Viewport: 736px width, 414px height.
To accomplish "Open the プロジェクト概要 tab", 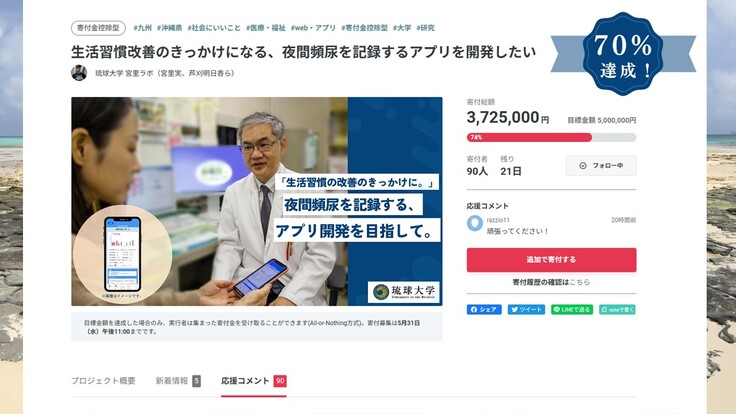I will (103, 381).
